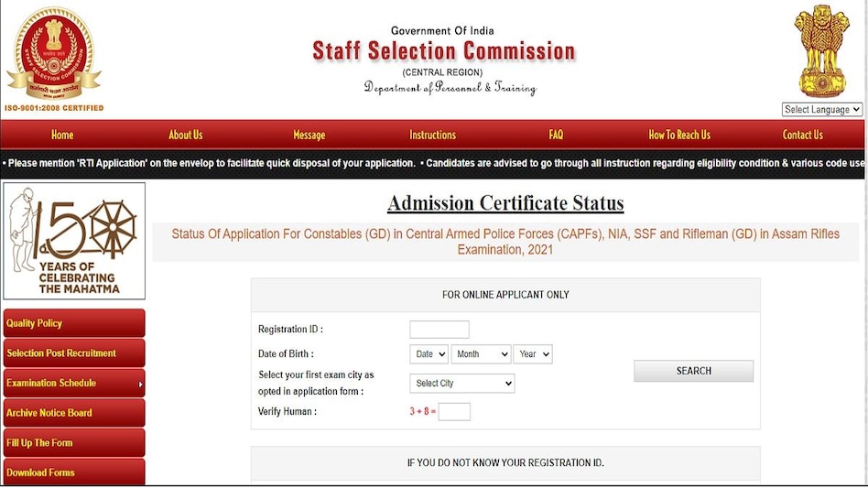
Task: Click the 'Date of Birth :' label
Action: click(286, 354)
